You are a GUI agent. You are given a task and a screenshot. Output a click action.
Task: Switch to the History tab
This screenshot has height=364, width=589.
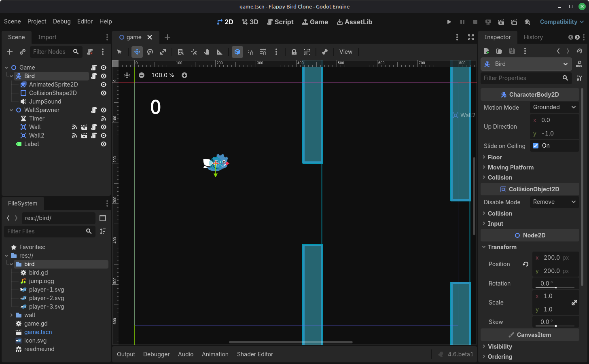point(533,37)
